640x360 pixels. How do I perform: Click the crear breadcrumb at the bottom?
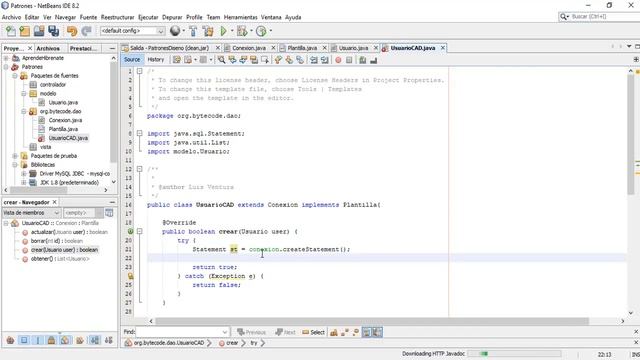coord(229,343)
